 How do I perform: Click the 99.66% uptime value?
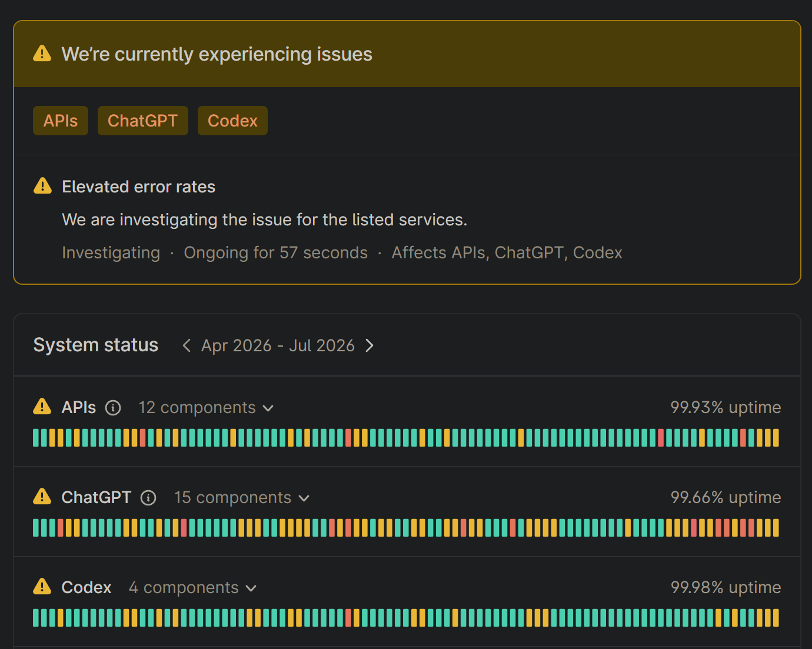point(726,497)
